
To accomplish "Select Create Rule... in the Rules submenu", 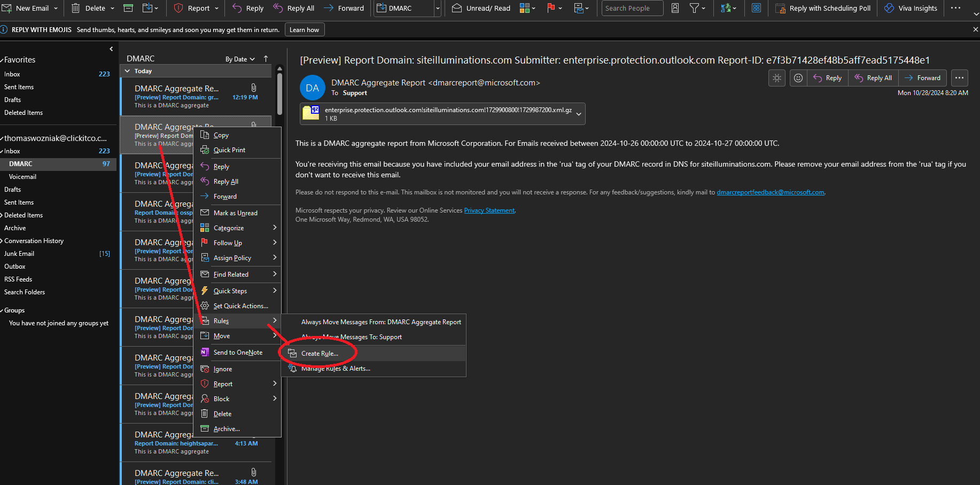I will [374, 354].
